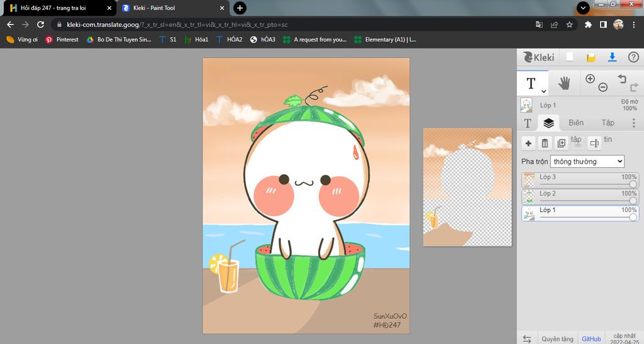Viewport: 644px width, 344px height.
Task: Select the Hand pan tool
Action: click(x=564, y=83)
